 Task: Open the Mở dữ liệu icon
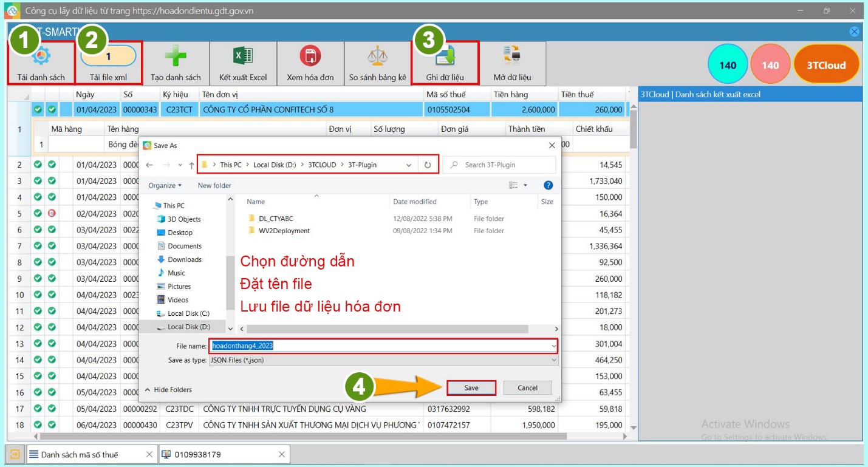(x=512, y=56)
